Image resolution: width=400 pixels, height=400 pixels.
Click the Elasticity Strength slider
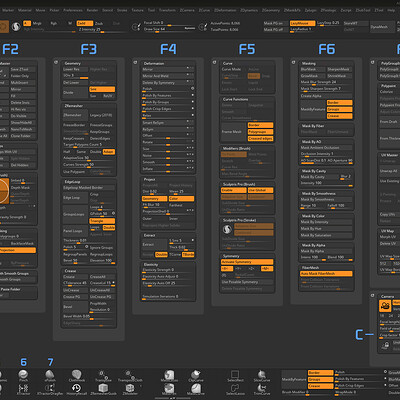168,270
